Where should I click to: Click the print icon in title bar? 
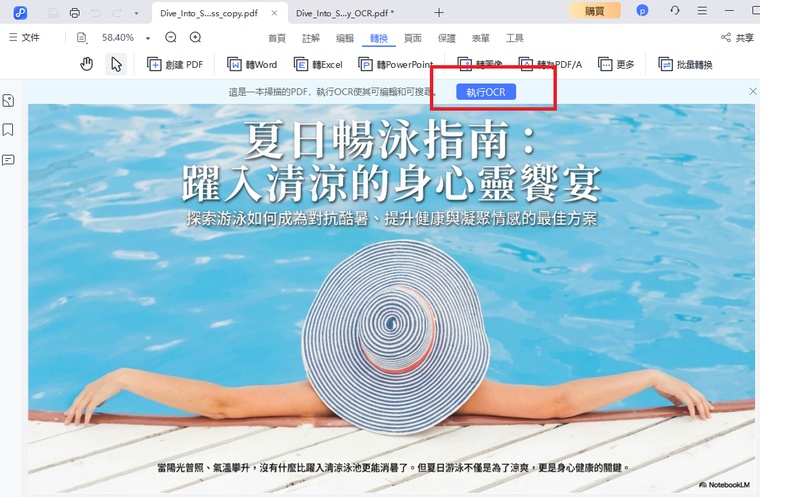pyautogui.click(x=74, y=13)
